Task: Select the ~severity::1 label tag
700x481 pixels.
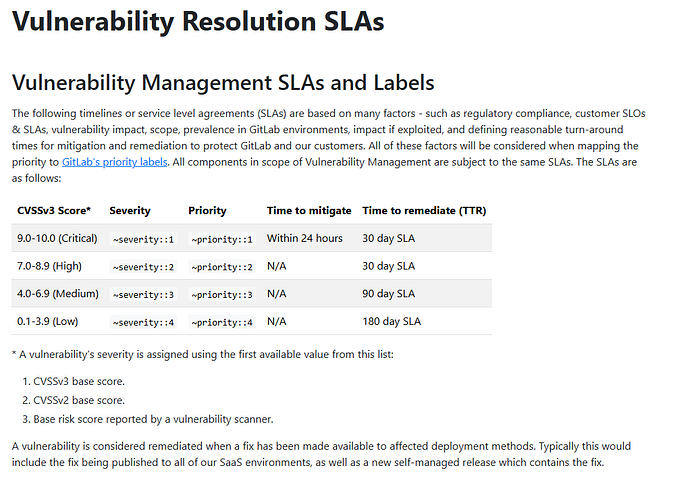Action: pyautogui.click(x=143, y=239)
